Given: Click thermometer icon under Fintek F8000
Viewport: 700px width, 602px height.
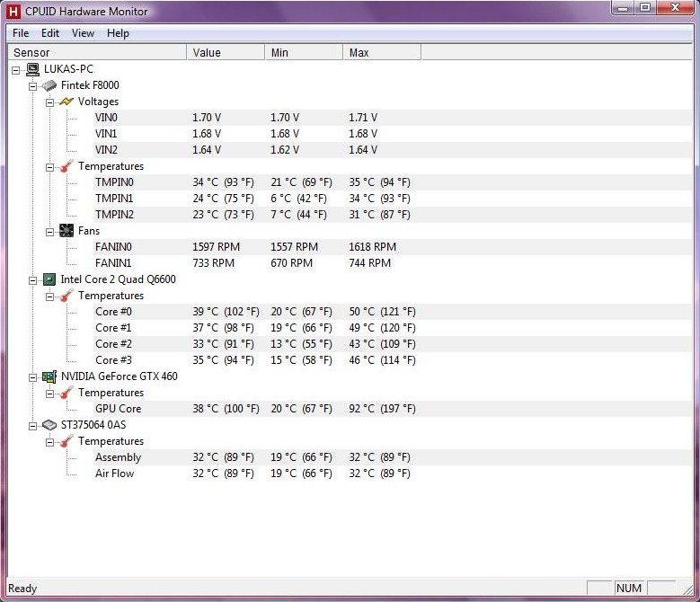Looking at the screenshot, I should click(66, 166).
